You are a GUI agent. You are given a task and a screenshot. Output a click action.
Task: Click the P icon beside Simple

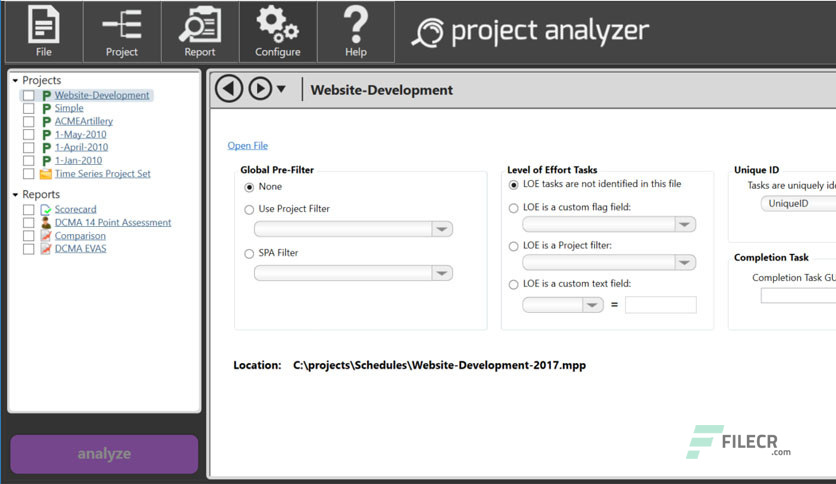(46, 108)
